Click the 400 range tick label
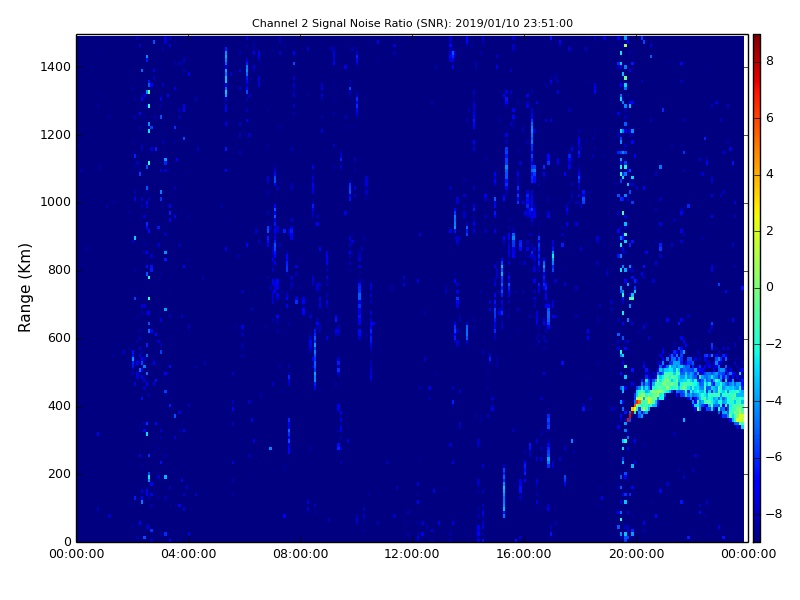 [59, 406]
